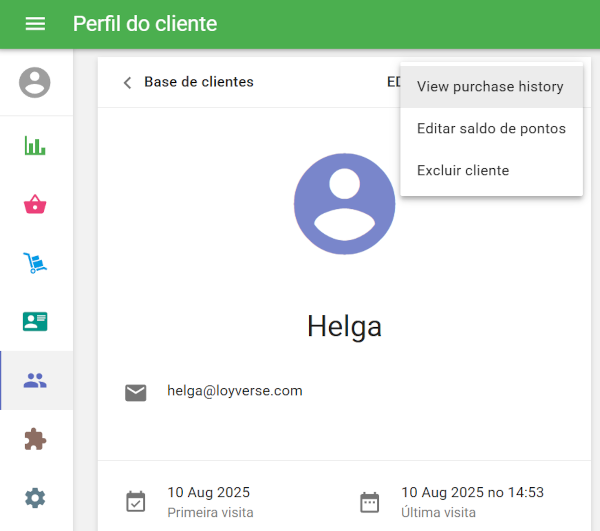Screen dimensions: 600x531
Task: Click the Última visita calendar icon
Action: point(370,501)
